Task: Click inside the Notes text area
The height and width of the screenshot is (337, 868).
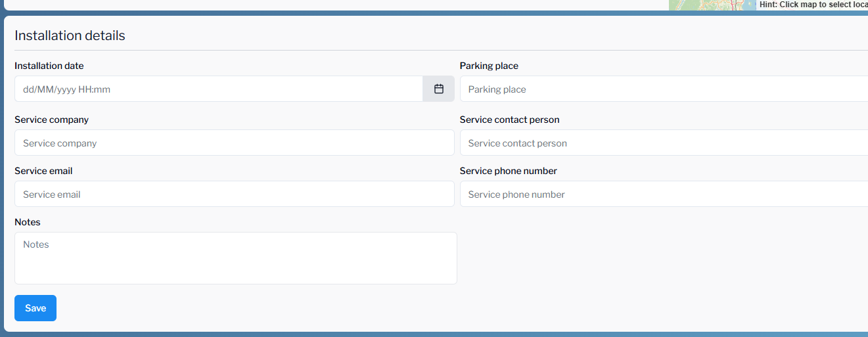Action: (235, 258)
